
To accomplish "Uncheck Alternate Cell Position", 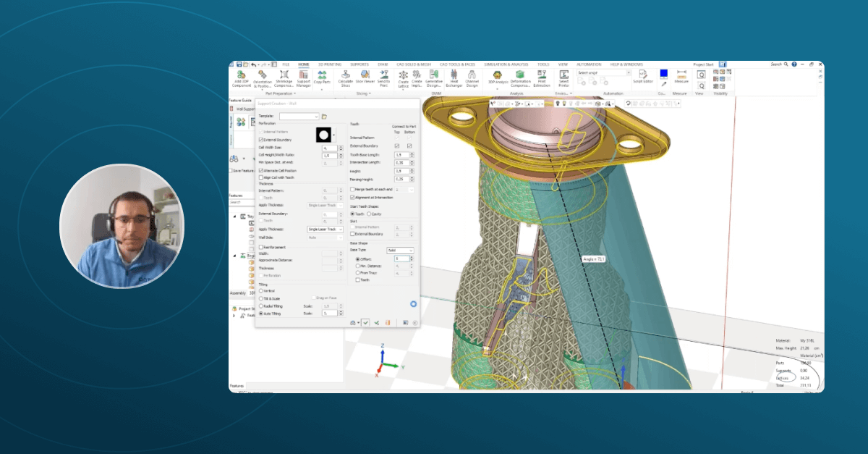I will [261, 170].
